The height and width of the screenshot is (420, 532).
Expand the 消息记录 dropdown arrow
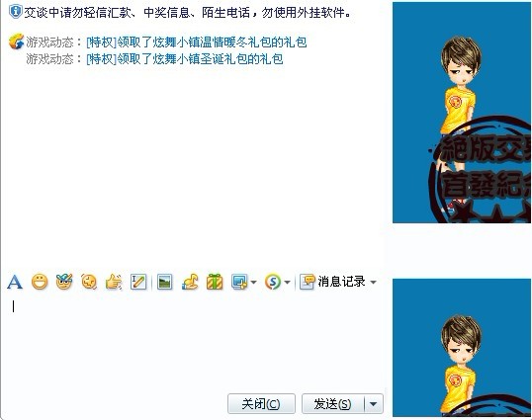point(373,282)
